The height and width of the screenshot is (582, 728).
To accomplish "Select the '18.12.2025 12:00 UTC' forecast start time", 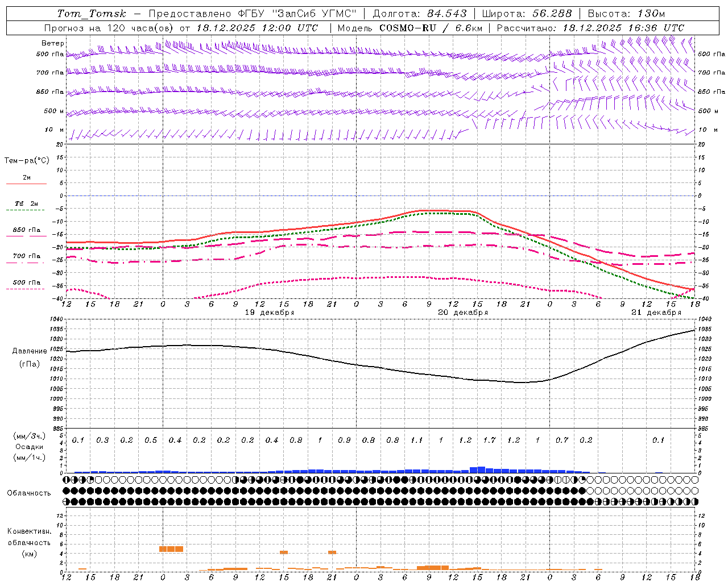I will point(257,28).
